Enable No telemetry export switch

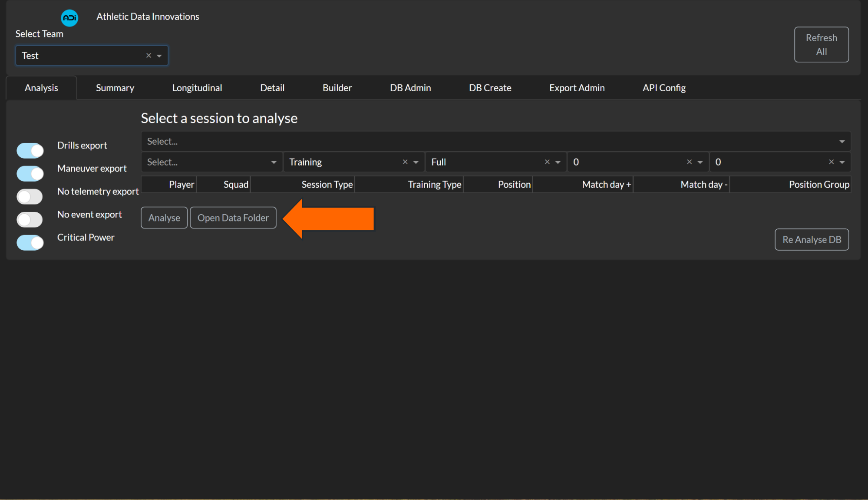point(30,197)
